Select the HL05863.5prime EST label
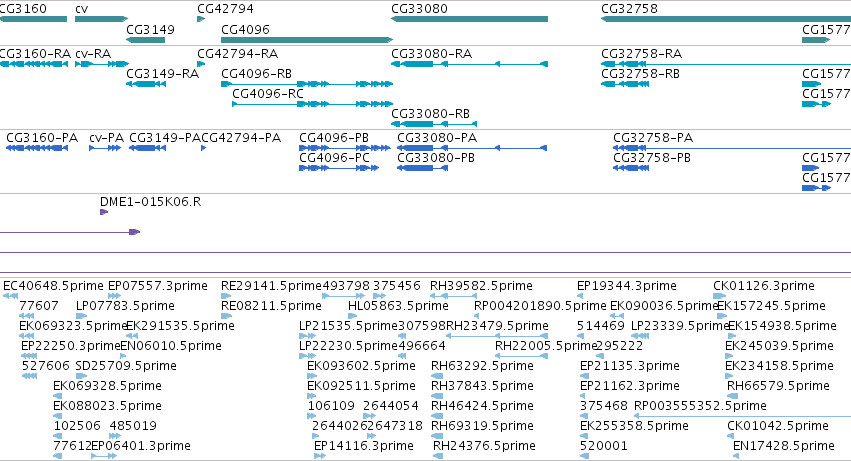Viewport: 851px width, 461px height. (x=398, y=306)
